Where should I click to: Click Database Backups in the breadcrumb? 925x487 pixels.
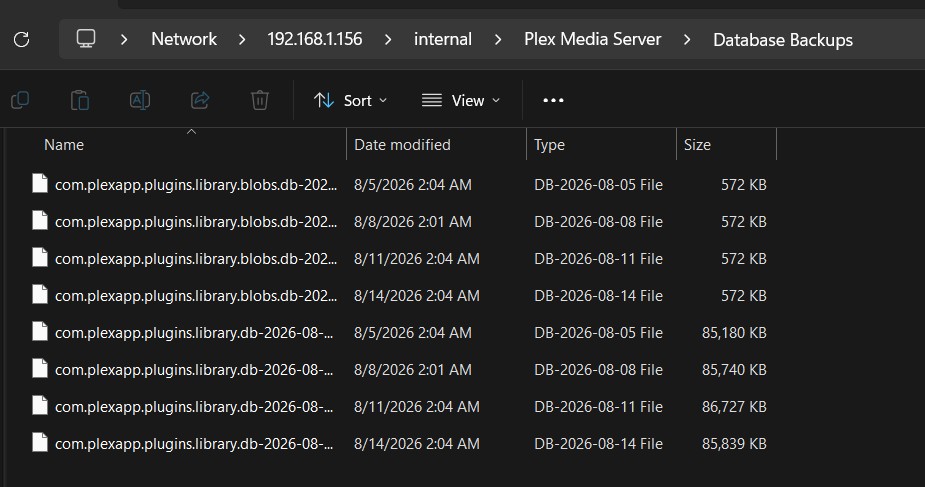tap(783, 40)
